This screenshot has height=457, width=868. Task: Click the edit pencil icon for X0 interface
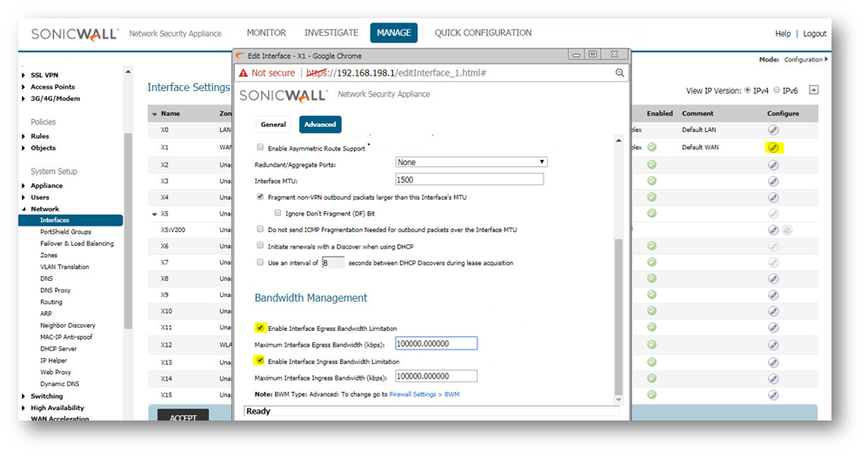click(x=772, y=130)
